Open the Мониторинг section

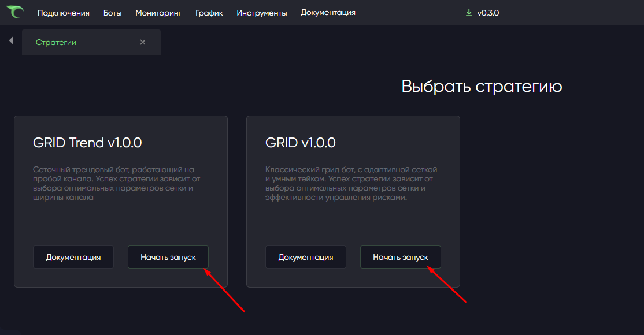click(x=158, y=13)
